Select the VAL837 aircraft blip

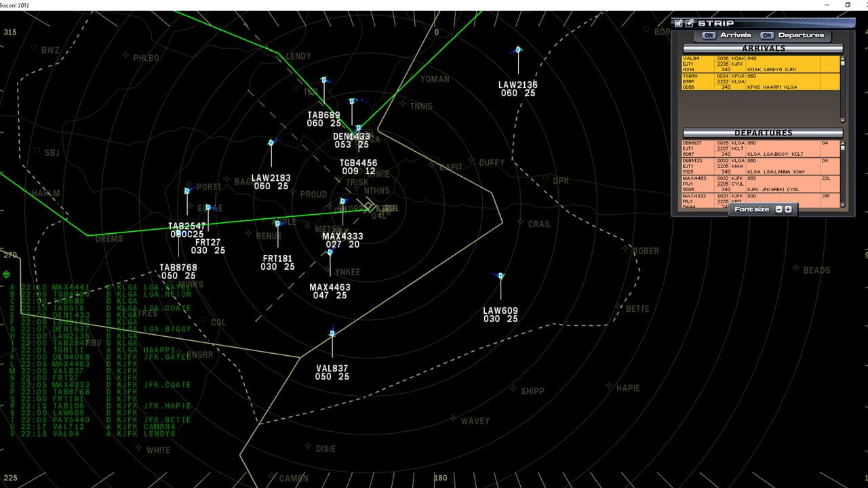click(332, 333)
